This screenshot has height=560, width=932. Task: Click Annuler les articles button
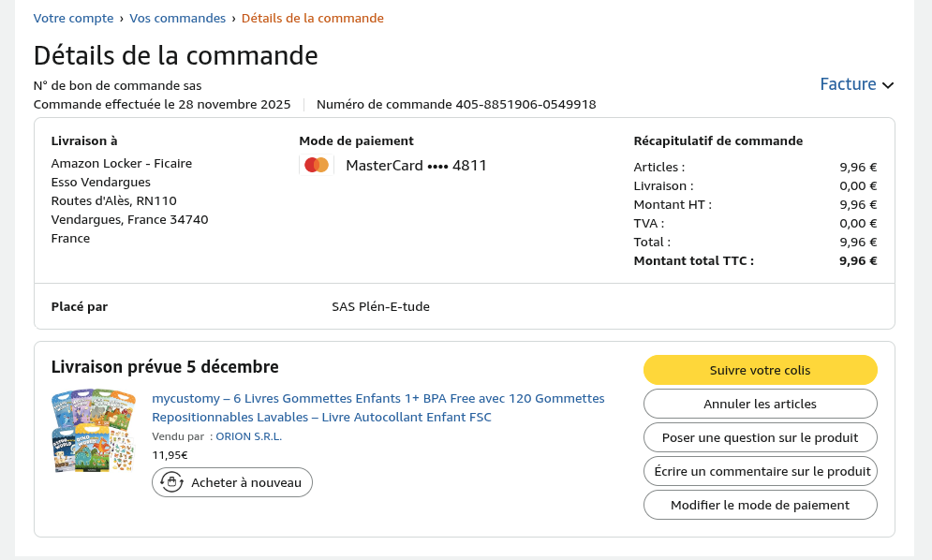click(x=760, y=404)
